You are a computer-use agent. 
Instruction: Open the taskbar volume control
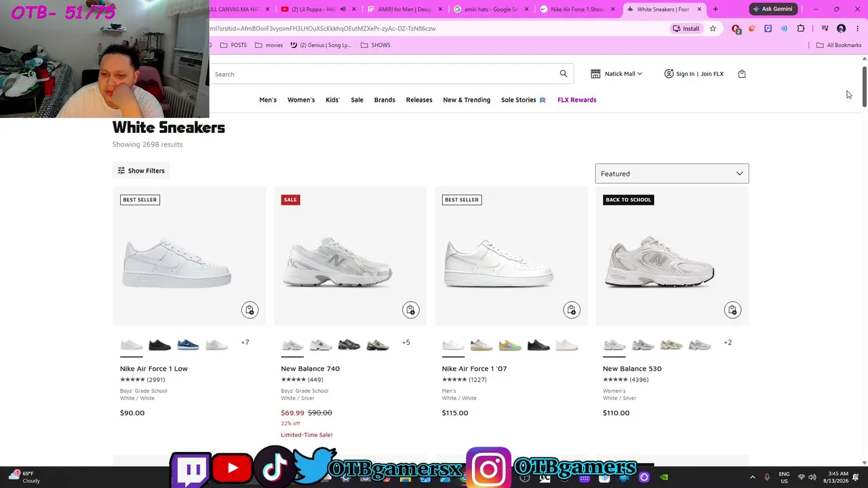coord(812,477)
